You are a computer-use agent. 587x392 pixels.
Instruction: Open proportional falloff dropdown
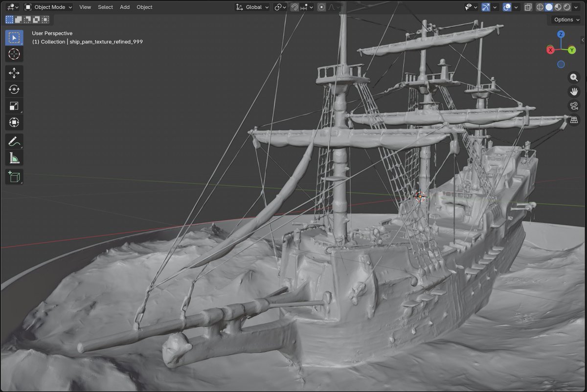334,7
